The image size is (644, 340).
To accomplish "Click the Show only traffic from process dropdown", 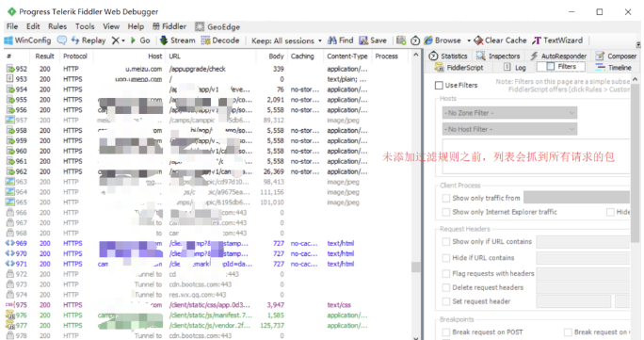I will click(576, 197).
